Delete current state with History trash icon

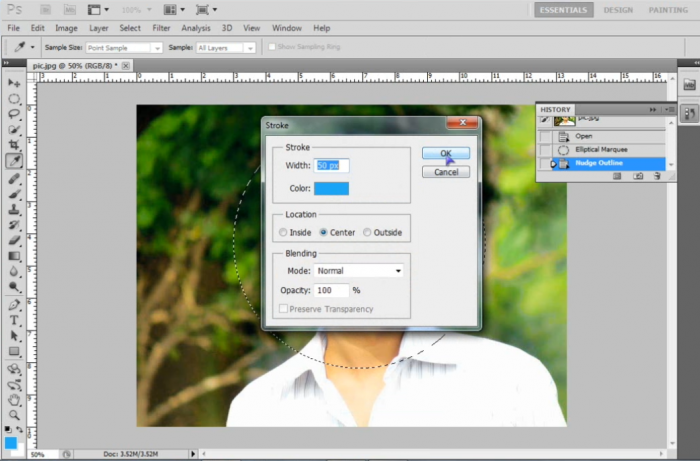pos(657,176)
